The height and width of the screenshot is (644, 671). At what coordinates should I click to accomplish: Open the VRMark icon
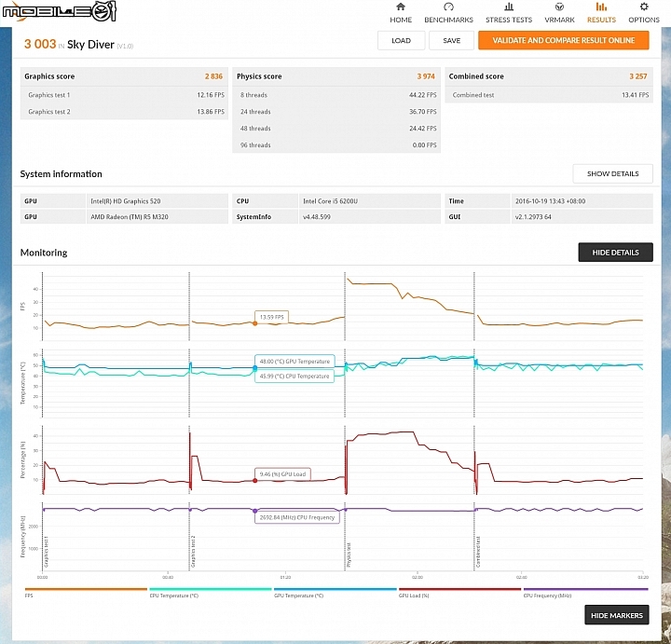[559, 7]
